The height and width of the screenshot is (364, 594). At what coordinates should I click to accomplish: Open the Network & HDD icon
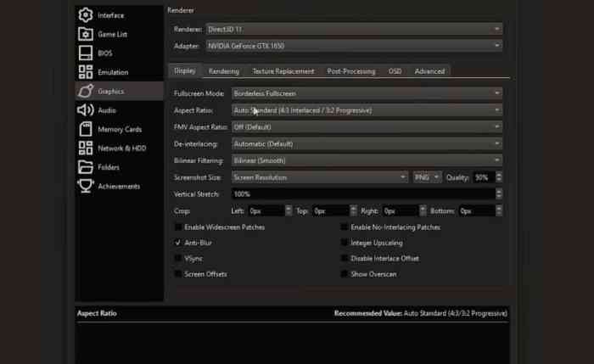pos(85,148)
